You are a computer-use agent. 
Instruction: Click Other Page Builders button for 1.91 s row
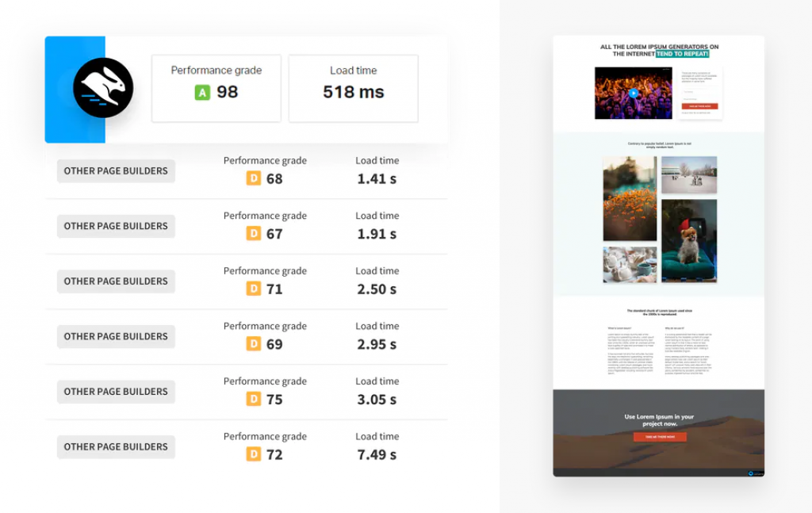116,226
